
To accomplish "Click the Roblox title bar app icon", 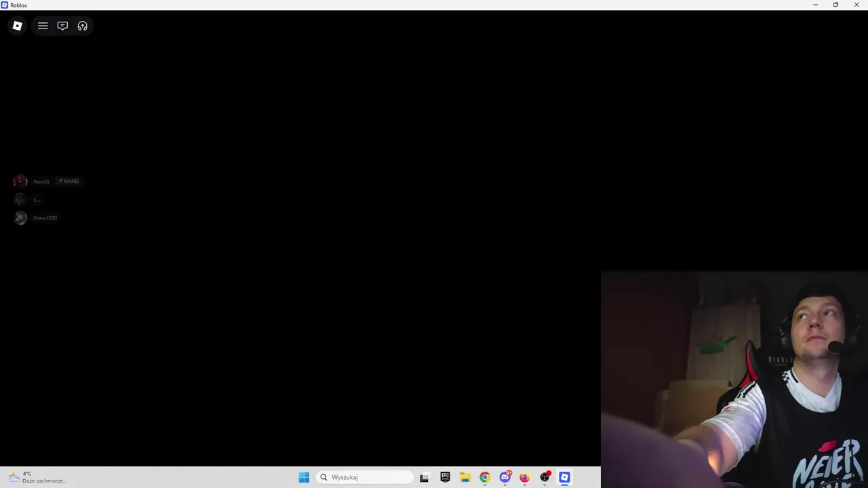I will [x=5, y=5].
